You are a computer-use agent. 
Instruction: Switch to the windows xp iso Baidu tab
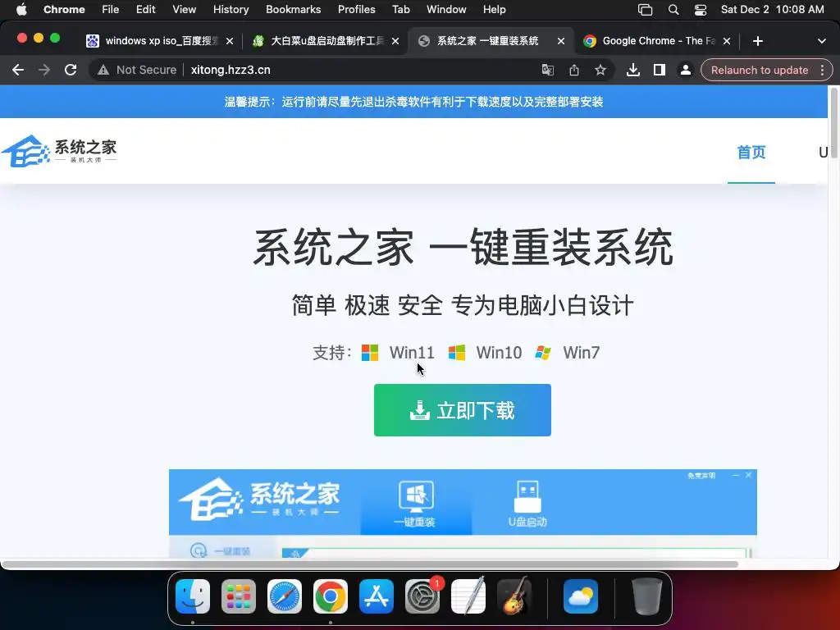(x=160, y=41)
